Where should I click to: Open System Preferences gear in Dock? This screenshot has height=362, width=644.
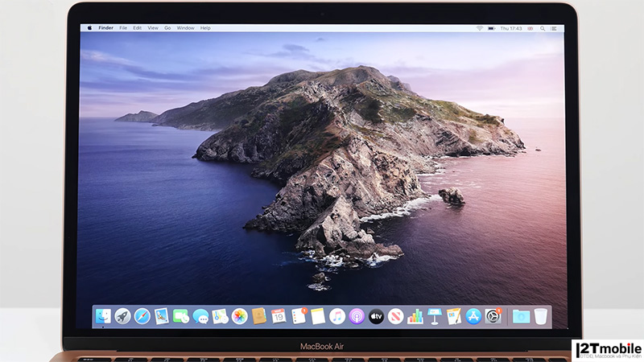pyautogui.click(x=493, y=316)
